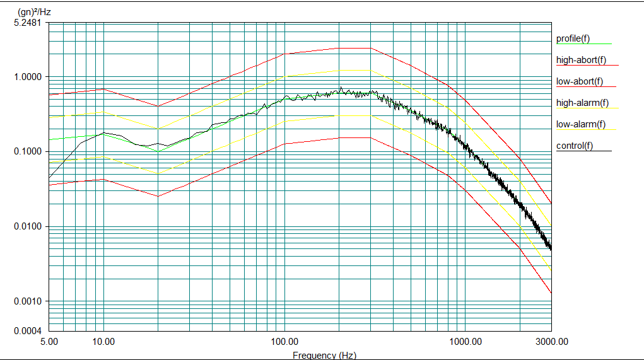Select the control(f) legend label
The width and height of the screenshot is (644, 360).
(x=575, y=146)
